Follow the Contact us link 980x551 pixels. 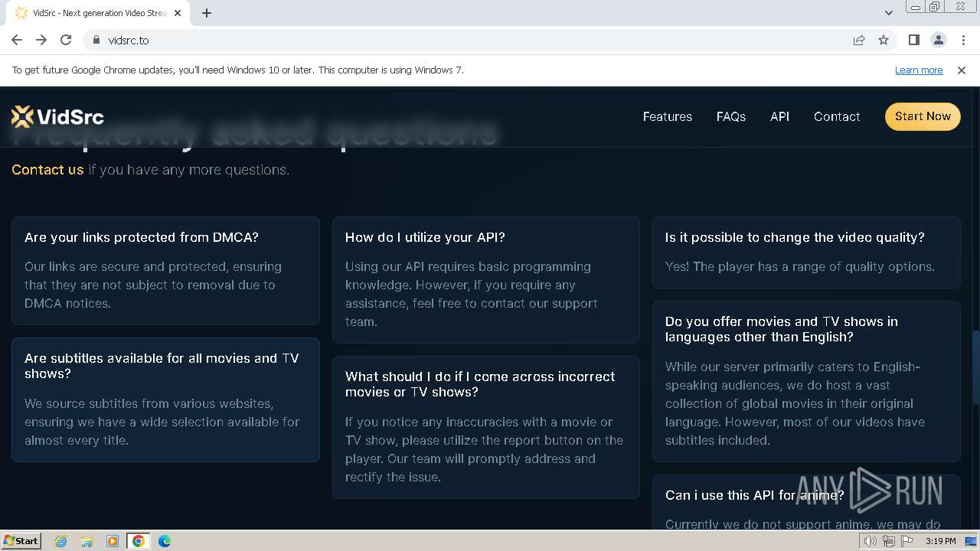[47, 170]
